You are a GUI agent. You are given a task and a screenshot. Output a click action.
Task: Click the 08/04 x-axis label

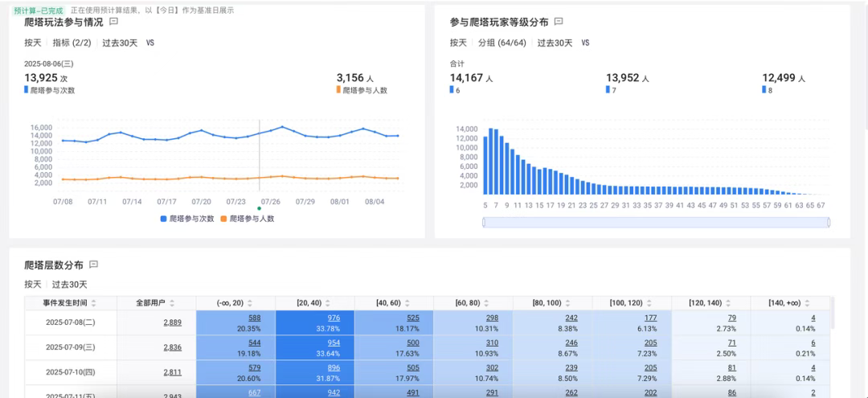(x=375, y=202)
